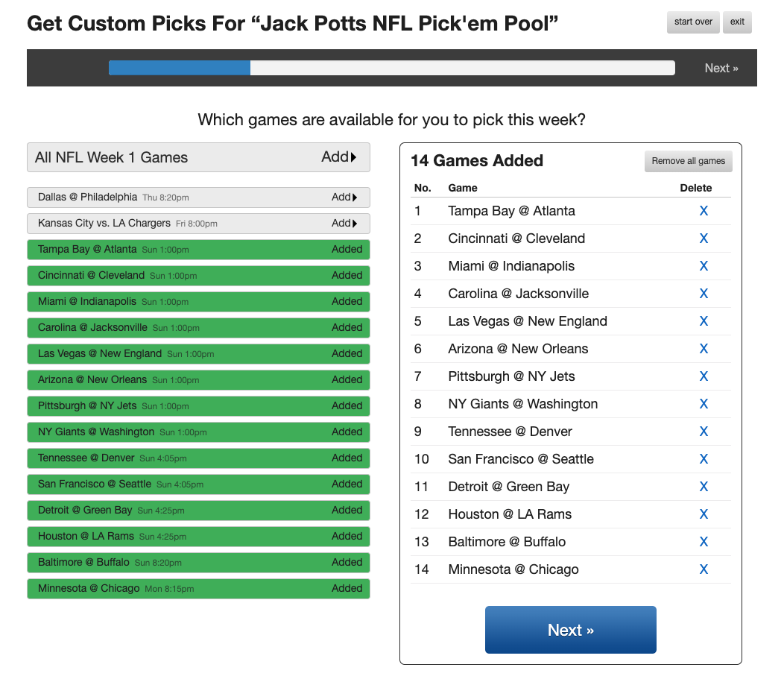Click the delete X beside Las Vegas @ New England
This screenshot has width=784, height=679.
[704, 321]
